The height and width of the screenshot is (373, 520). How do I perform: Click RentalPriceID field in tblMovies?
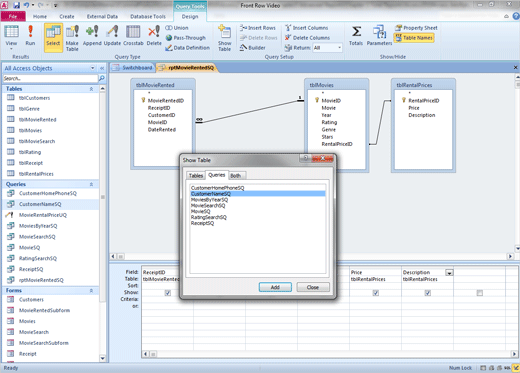coord(337,144)
